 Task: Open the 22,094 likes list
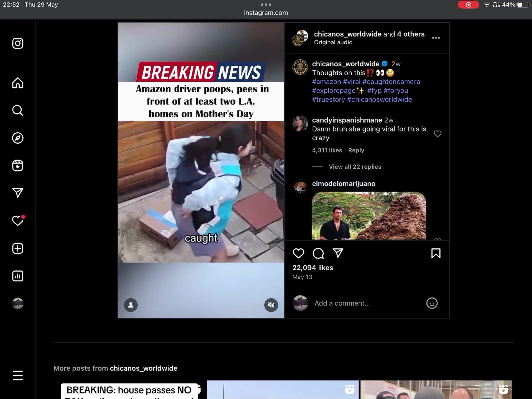tap(313, 268)
